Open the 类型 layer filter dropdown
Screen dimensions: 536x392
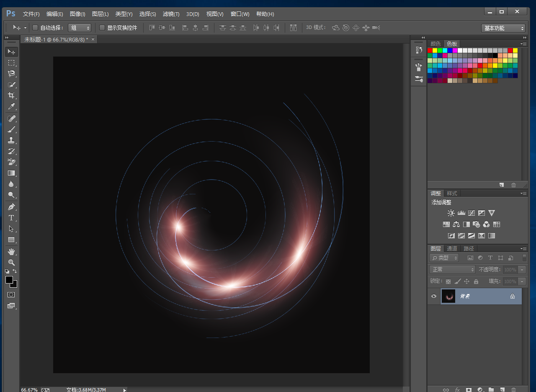click(444, 258)
